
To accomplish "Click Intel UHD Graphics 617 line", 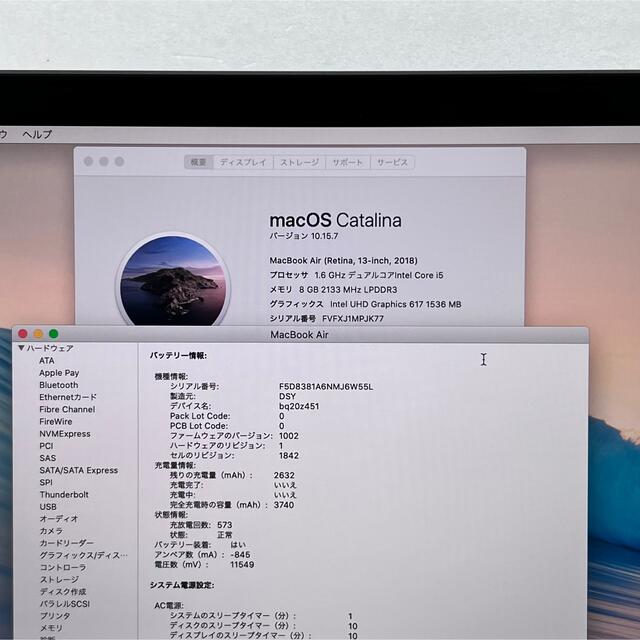I will [365, 304].
